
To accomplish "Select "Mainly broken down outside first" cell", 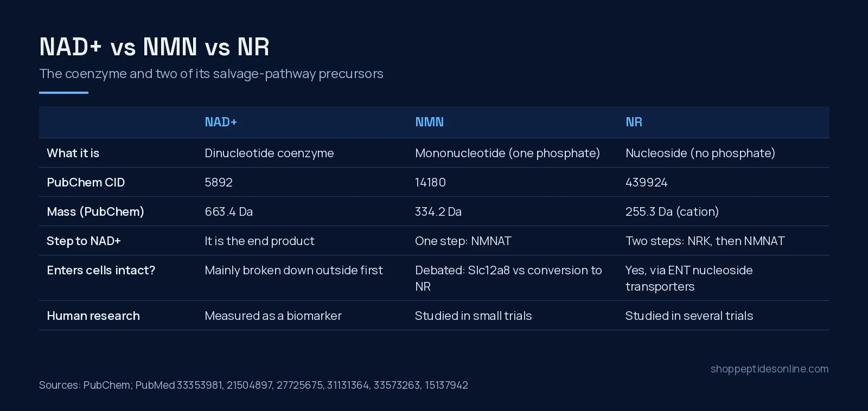I will pos(293,271).
